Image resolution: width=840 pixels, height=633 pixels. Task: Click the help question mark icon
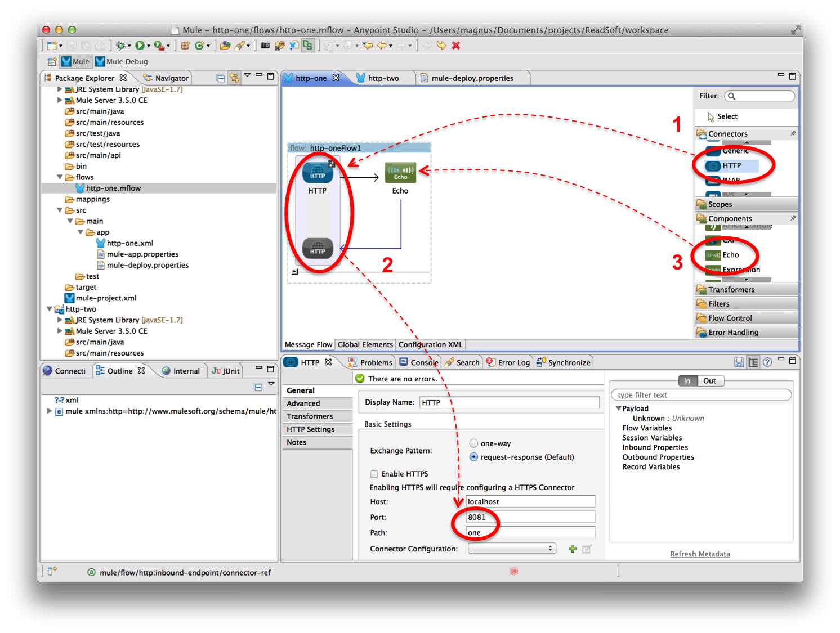[x=767, y=363]
